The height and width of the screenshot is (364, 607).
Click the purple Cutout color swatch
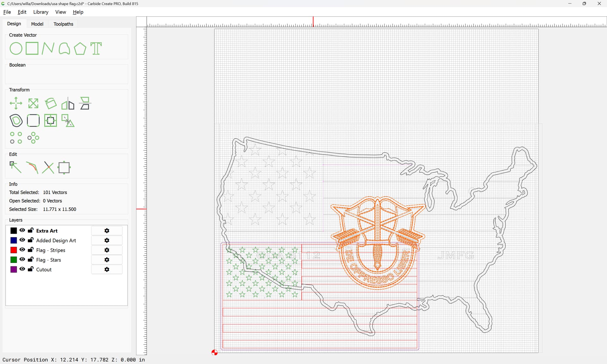14,270
